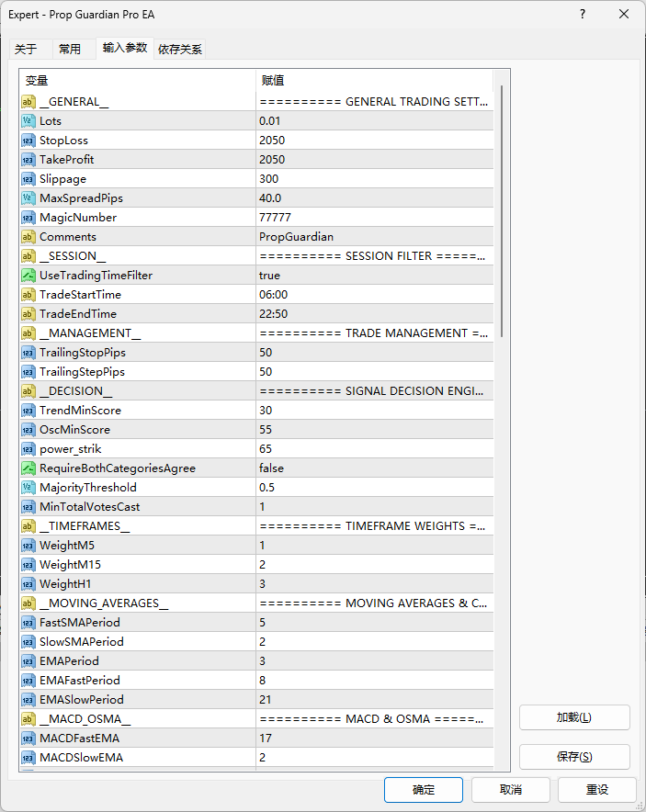The width and height of the screenshot is (646, 812).
Task: Click the boolean icon beside RequireBothCategoriesAgree
Action: point(28,468)
